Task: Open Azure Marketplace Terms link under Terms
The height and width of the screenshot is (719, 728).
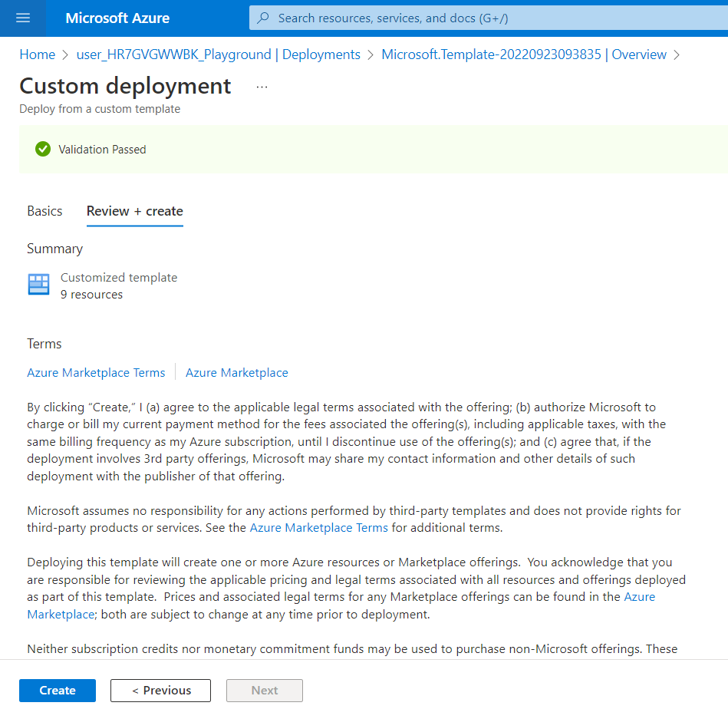Action: [x=96, y=373]
